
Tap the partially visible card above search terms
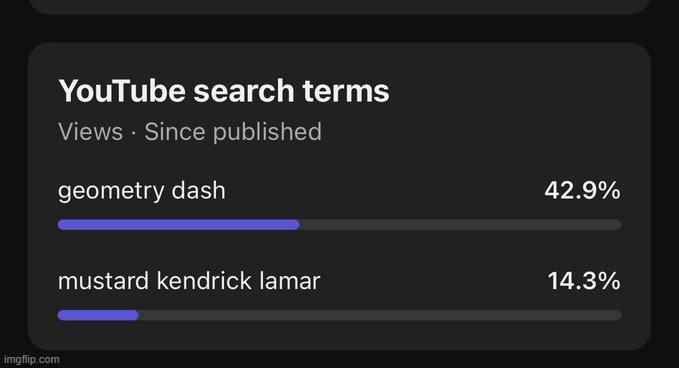340,6
